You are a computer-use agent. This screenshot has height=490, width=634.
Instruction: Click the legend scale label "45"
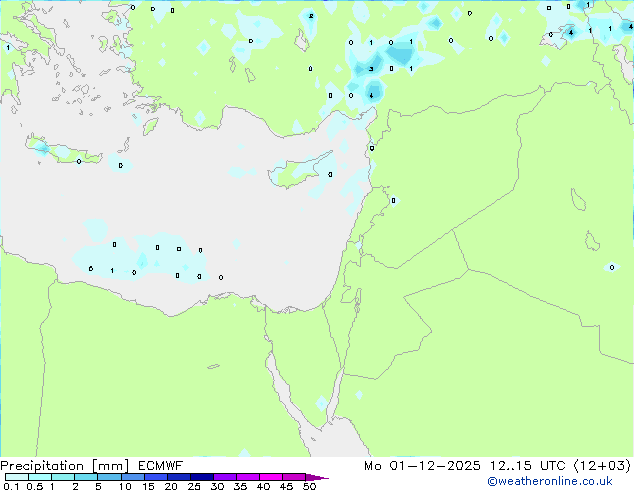[x=287, y=486]
